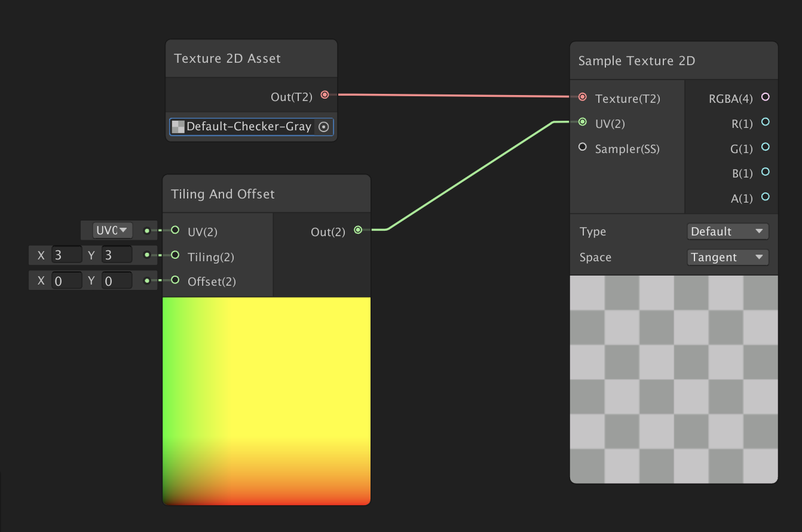Click the G(1) output port

[766, 147]
